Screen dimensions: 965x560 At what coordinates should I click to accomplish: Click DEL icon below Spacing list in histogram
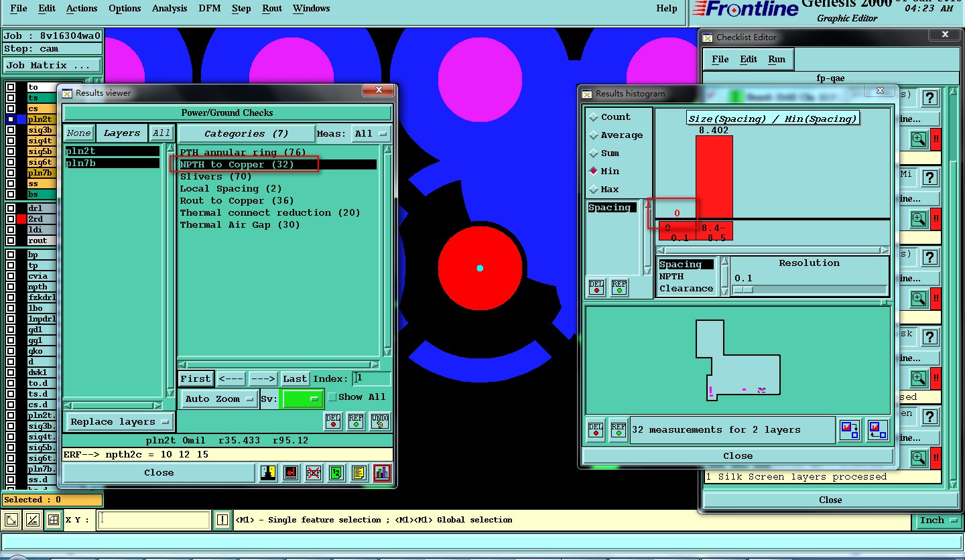pyautogui.click(x=596, y=287)
